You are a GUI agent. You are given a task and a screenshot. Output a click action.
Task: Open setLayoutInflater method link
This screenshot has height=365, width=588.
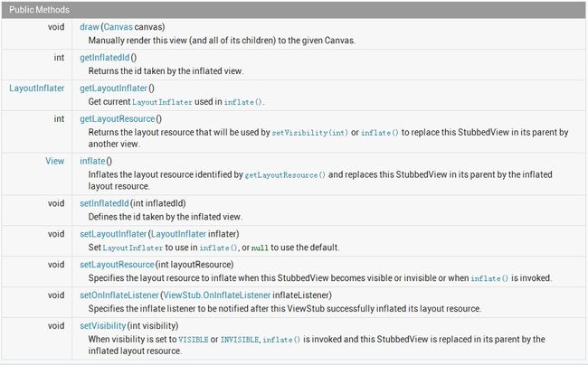(113, 234)
